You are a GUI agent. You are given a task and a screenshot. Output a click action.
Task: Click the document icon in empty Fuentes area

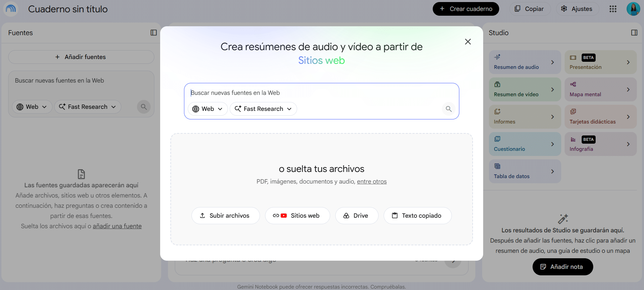[x=81, y=174]
